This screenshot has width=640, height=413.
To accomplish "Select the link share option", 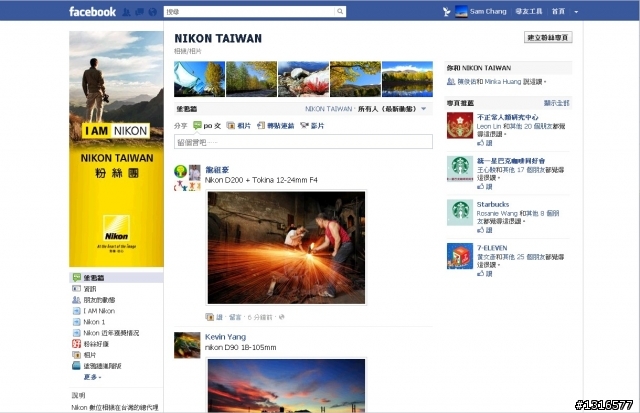I will tap(276, 126).
